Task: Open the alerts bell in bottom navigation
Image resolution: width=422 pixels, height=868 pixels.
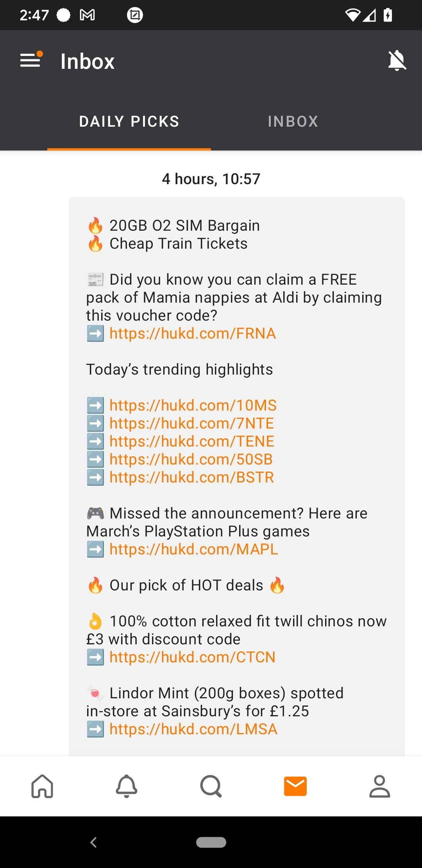Action: point(127,786)
